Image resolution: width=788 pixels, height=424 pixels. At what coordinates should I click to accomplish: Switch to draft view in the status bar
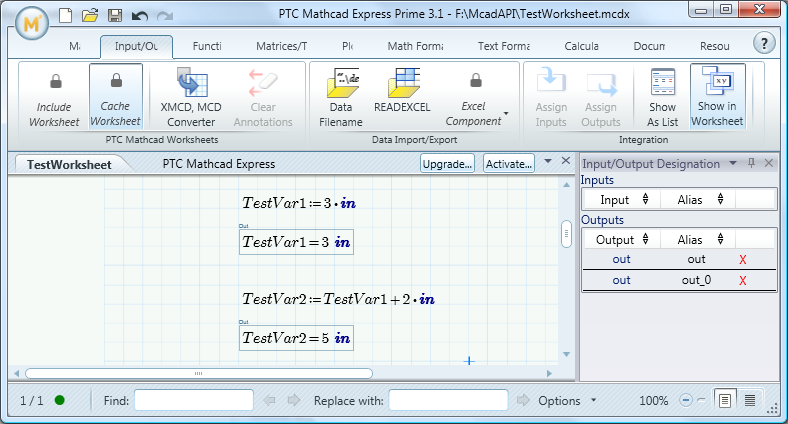[750, 400]
